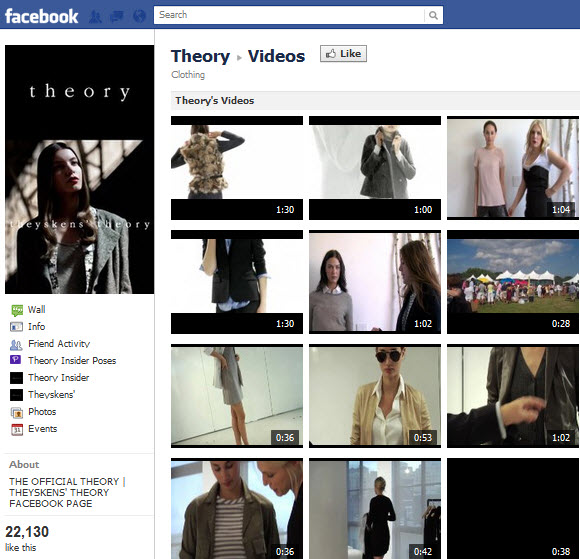Open the Theory Insider tab
The image size is (580, 559).
(58, 378)
